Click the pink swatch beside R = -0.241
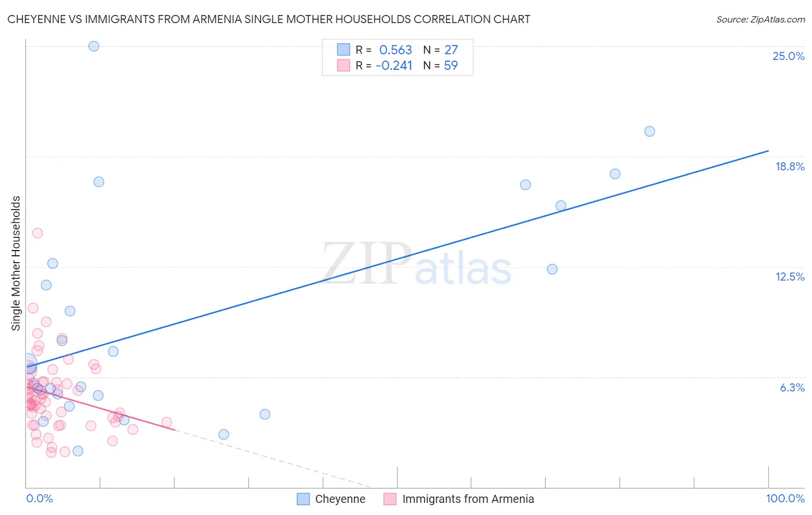Viewport: 812px width, 515px height. pos(344,65)
